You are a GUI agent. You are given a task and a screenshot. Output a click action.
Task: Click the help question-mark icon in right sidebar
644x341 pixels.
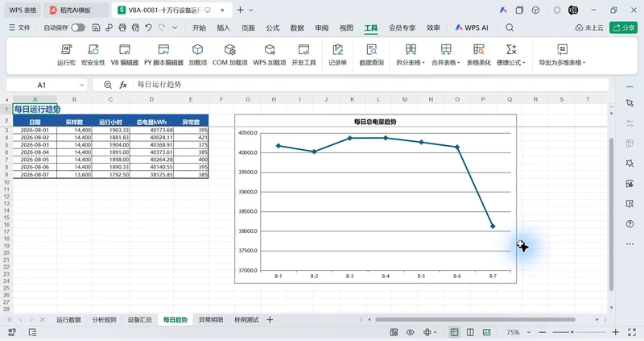click(x=630, y=224)
